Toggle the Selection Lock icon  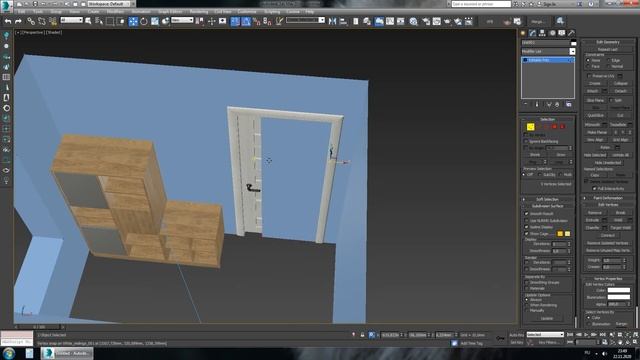pyautogui.click(x=362, y=335)
